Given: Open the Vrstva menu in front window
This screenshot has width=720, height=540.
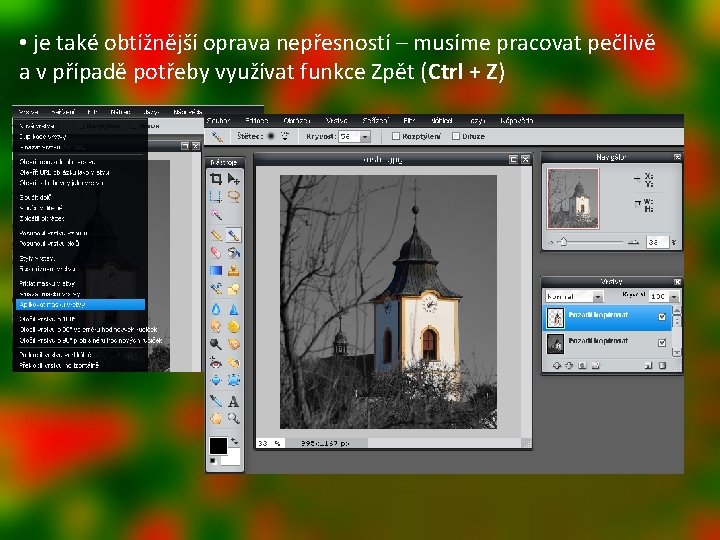Looking at the screenshot, I should [x=336, y=121].
